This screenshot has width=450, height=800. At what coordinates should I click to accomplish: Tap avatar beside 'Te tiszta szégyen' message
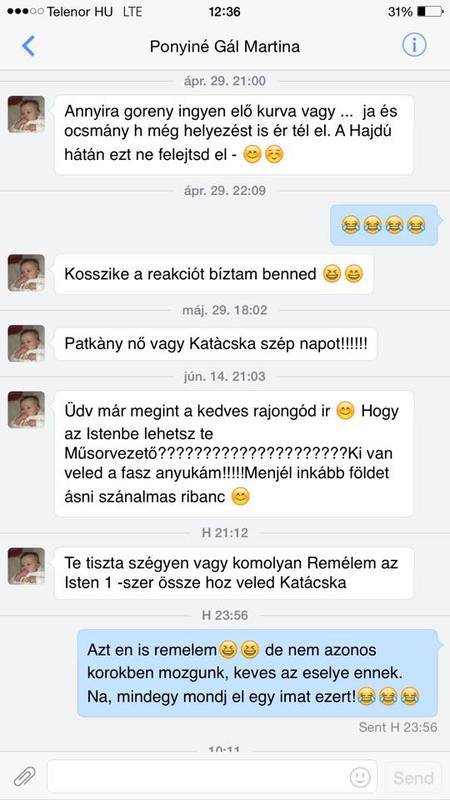click(26, 566)
